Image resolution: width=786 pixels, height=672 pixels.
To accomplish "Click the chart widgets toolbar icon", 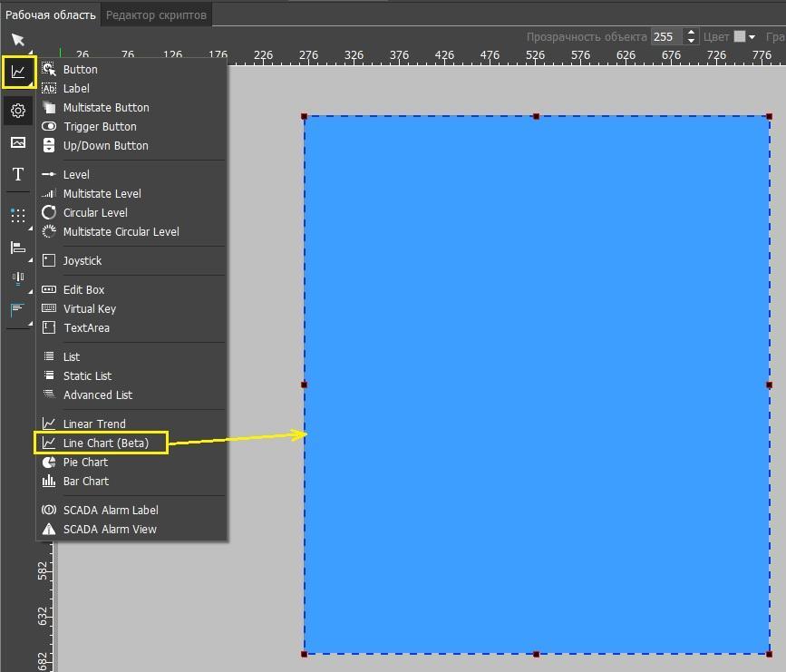I will coord(17,72).
